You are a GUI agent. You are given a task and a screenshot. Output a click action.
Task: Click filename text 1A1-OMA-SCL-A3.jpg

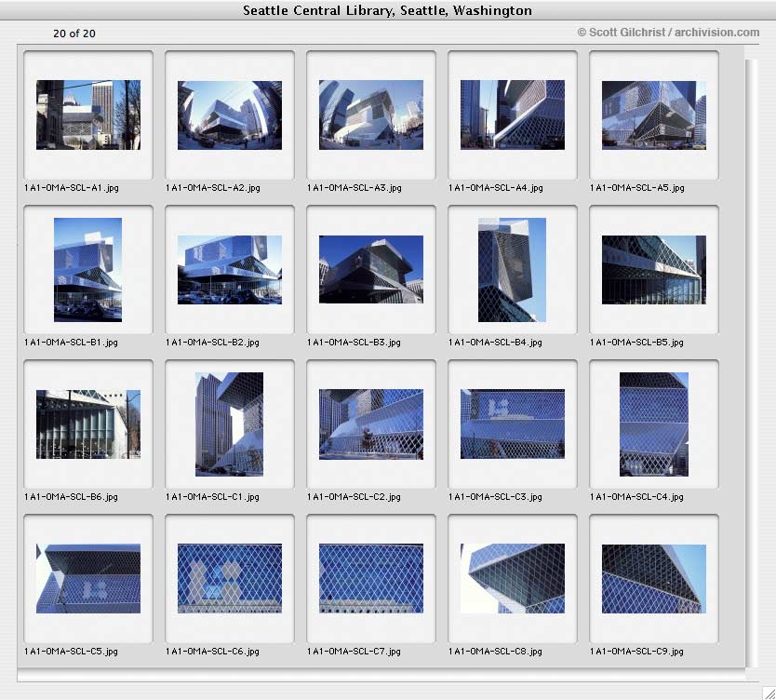tap(355, 188)
